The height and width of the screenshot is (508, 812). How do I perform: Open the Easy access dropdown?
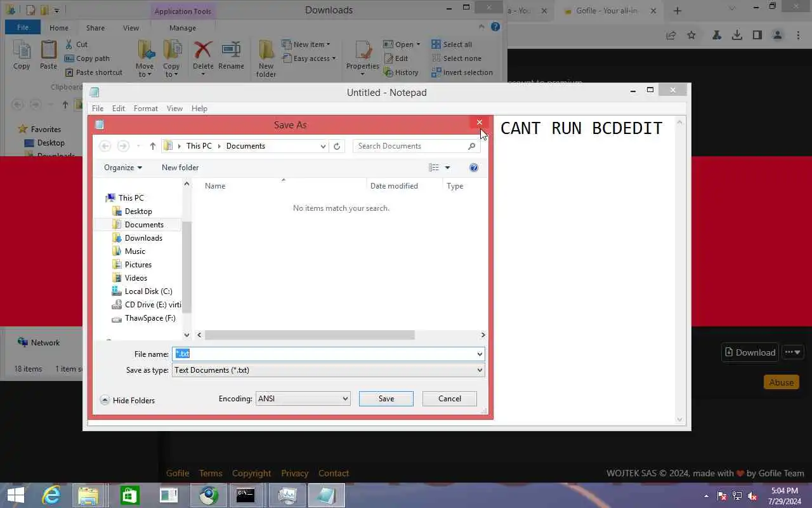click(308, 58)
